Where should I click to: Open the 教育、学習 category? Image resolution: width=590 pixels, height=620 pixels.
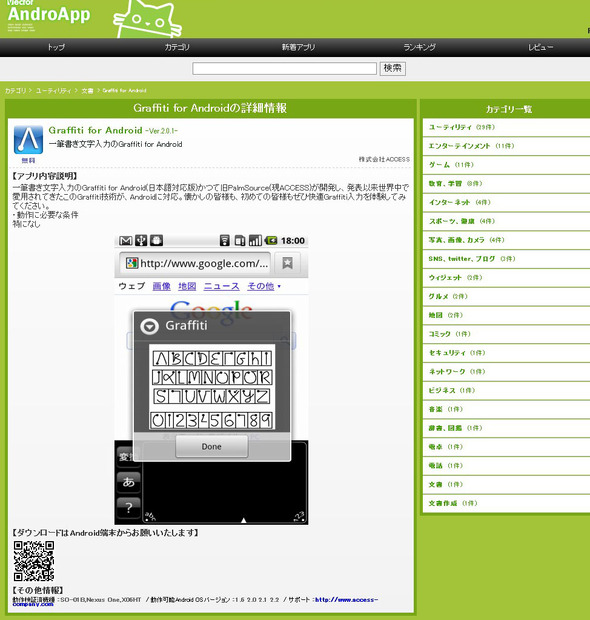[x=506, y=183]
